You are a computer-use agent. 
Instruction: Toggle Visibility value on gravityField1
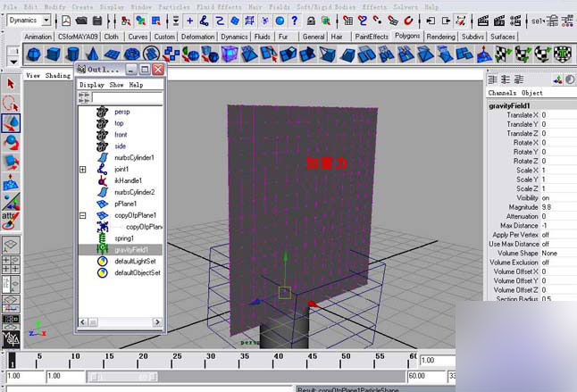pyautogui.click(x=546, y=198)
